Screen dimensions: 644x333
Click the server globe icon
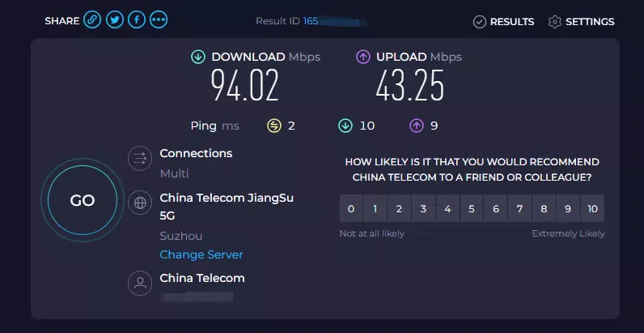pyautogui.click(x=140, y=203)
